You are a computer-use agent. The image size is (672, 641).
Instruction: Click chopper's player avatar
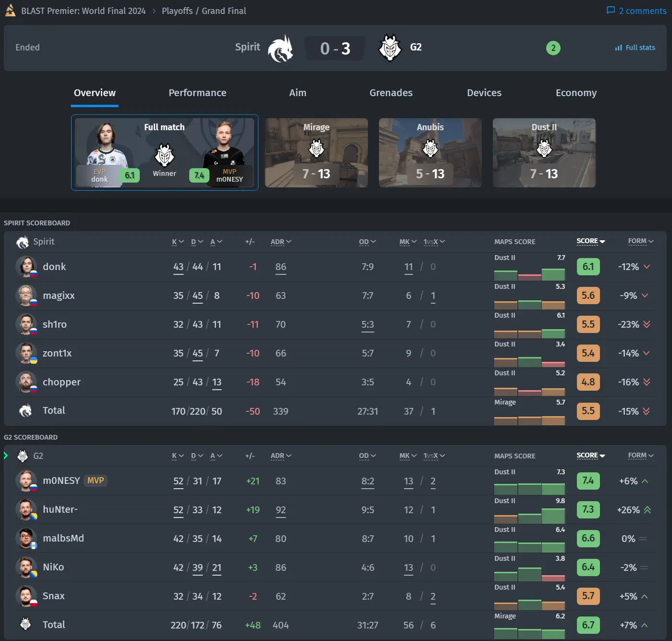(26, 382)
